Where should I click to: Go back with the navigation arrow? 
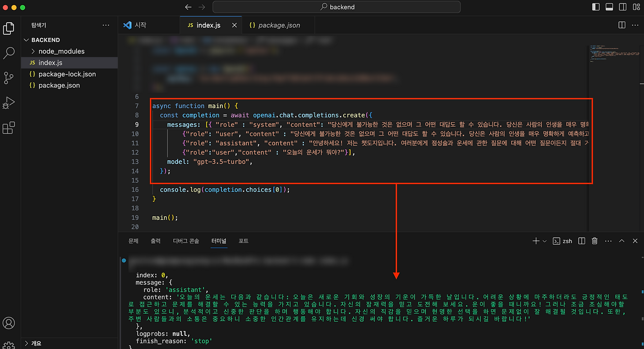(188, 7)
